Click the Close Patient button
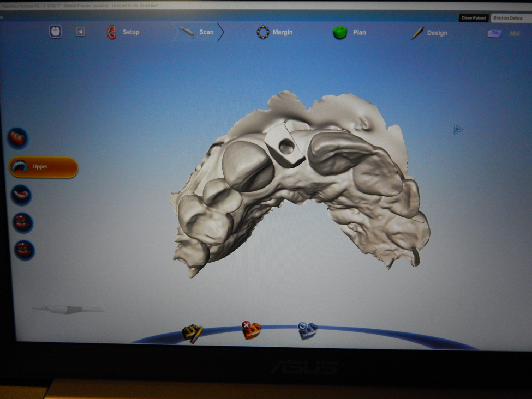The image size is (532, 399). [473, 18]
